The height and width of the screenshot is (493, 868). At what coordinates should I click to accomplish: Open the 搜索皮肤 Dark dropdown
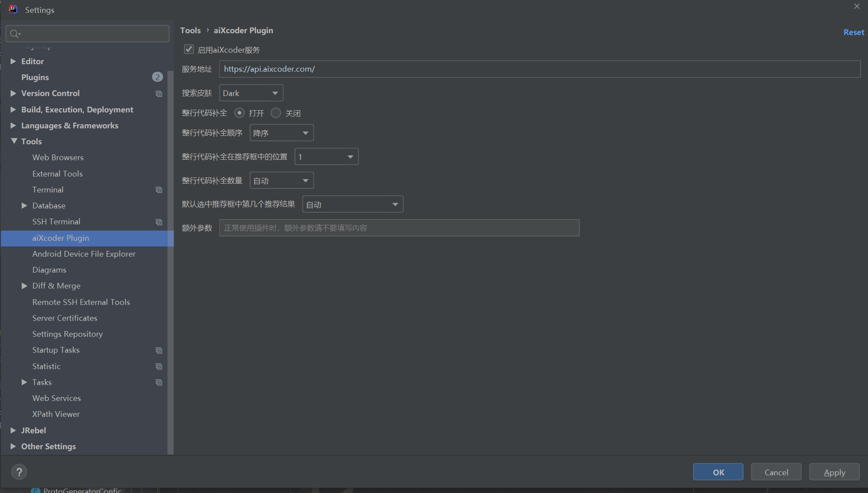pyautogui.click(x=250, y=92)
